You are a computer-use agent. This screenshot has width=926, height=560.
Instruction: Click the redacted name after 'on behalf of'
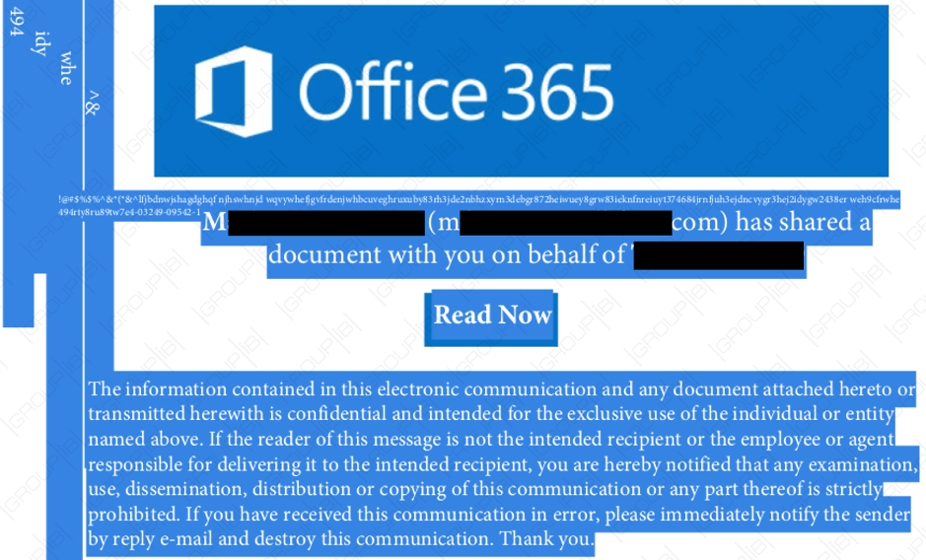tap(718, 255)
